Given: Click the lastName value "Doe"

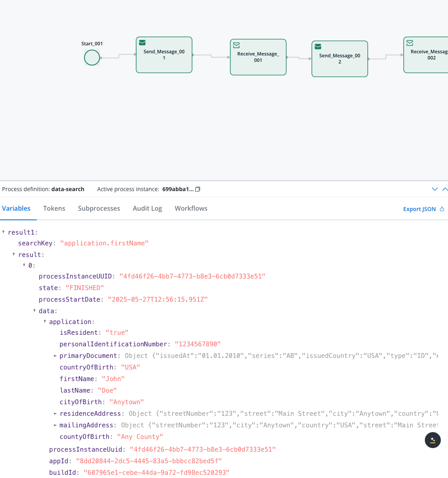Looking at the screenshot, I should [x=107, y=391].
